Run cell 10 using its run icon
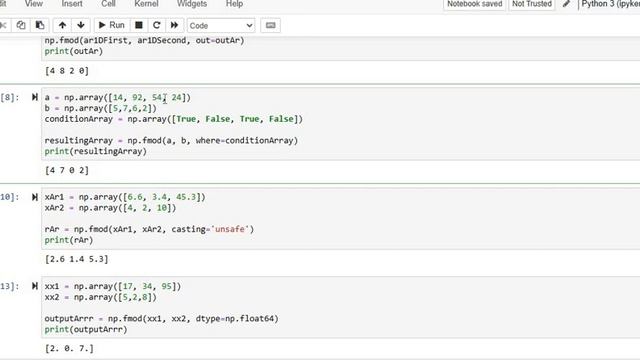The width and height of the screenshot is (640, 360). coord(35,197)
